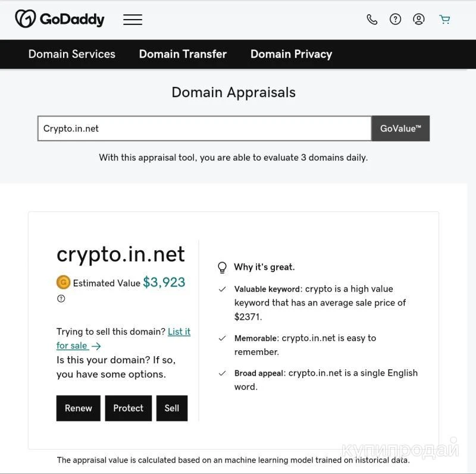This screenshot has height=474, width=476.
Task: Click the crypto.in.net domain heading
Action: [121, 254]
